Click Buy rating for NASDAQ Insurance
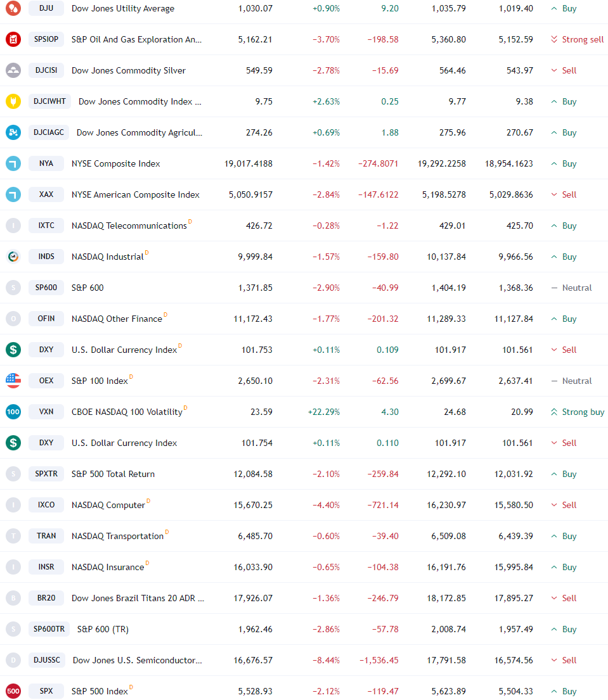Screen dimensions: 608x700 [564, 567]
